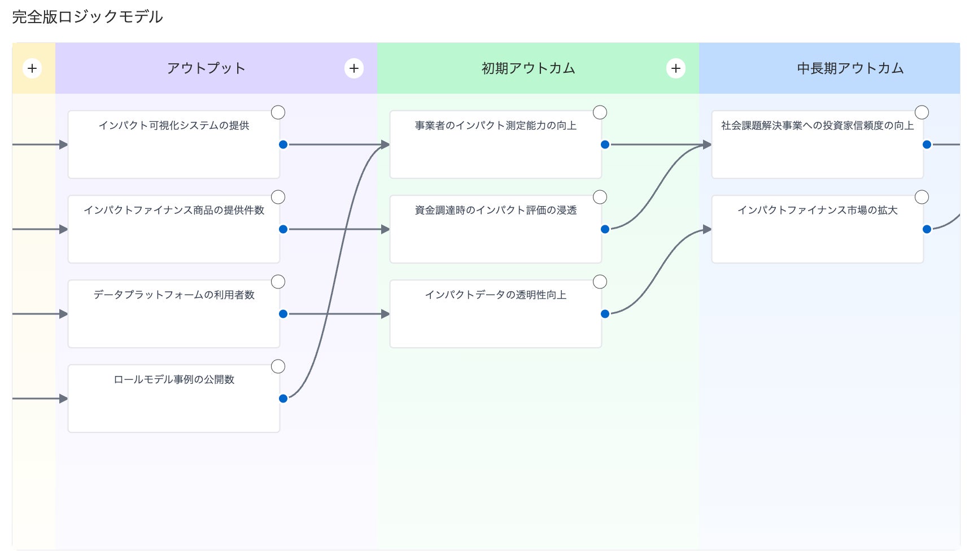This screenshot has width=969, height=560.
Task: Click the plus icon in 初期アウトカム header
Action: click(676, 68)
